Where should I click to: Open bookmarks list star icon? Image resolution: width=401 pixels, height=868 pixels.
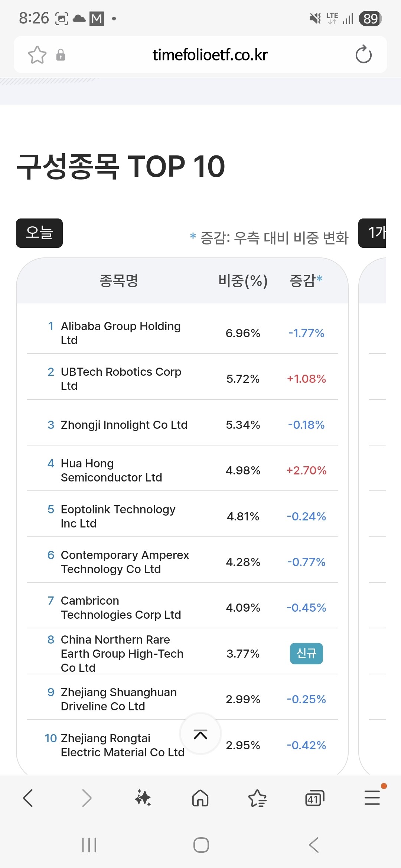pyautogui.click(x=257, y=798)
